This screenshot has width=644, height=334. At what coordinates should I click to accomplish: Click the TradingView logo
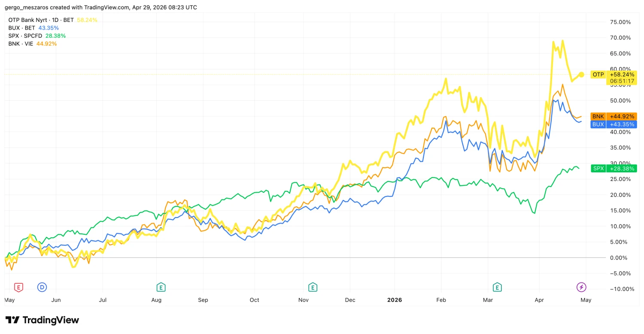42,320
